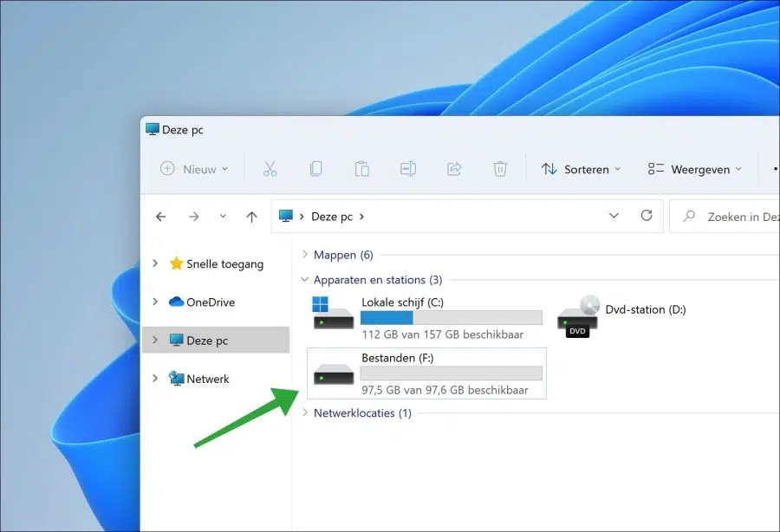Click the Share icon in toolbar
This screenshot has height=532, width=780.
(x=454, y=169)
